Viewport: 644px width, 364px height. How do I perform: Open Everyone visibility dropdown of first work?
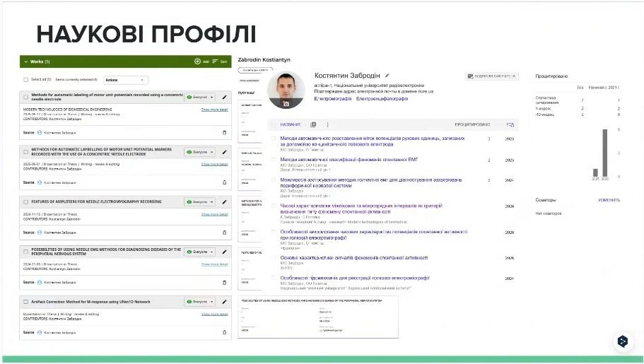coord(200,98)
